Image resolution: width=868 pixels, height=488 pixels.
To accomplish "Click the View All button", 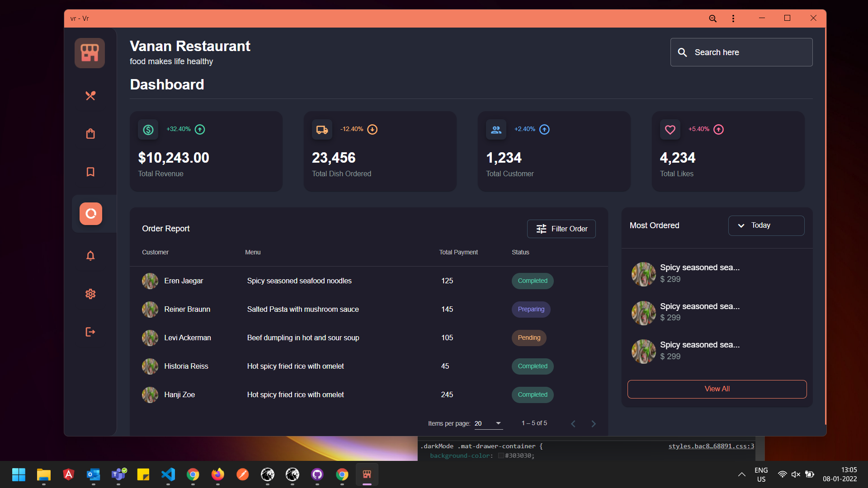I will 717,389.
